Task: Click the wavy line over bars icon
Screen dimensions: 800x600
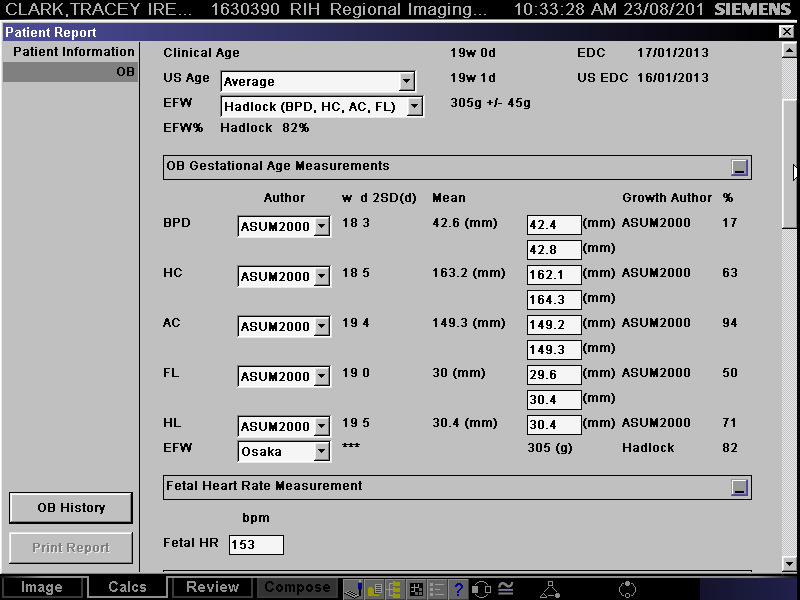Action: click(506, 588)
